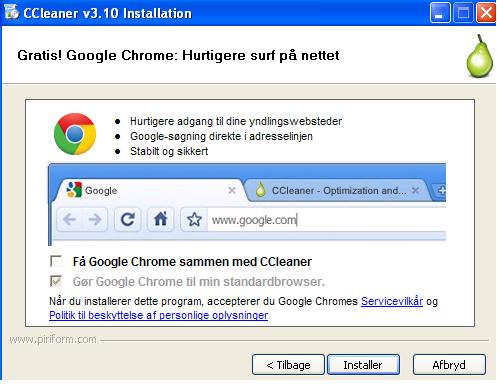Open the Servicevilkår link

[392, 301]
